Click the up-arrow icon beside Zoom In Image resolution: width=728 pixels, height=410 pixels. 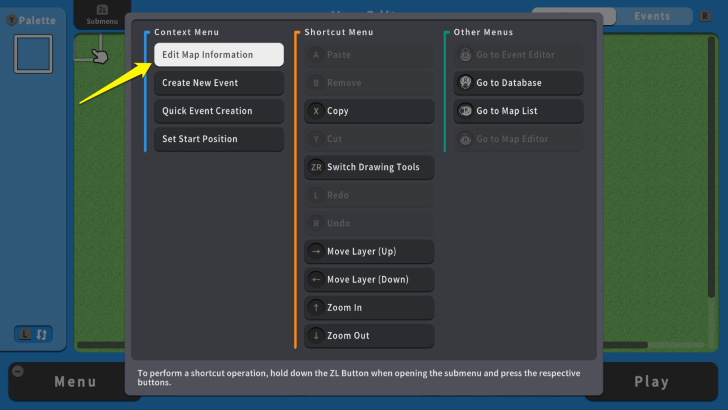click(316, 307)
